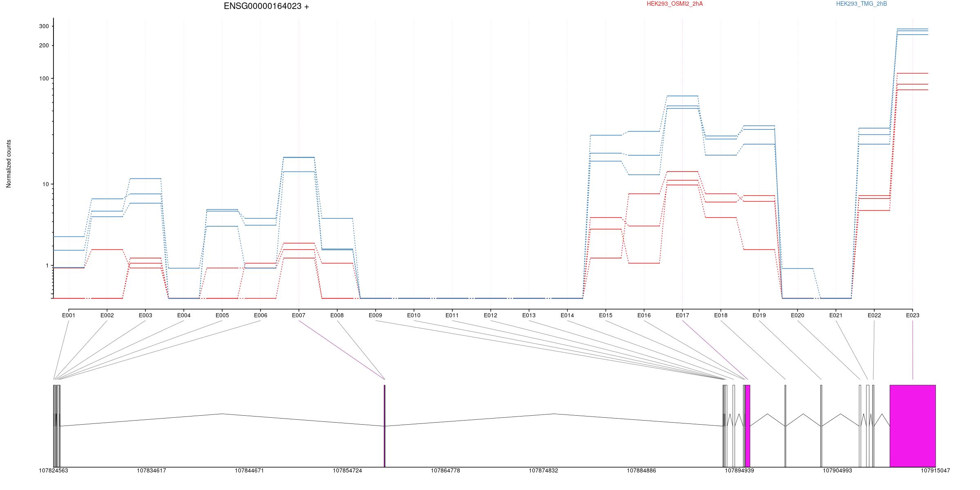Image resolution: width=980 pixels, height=490 pixels.
Task: Select exon label E011
Action: tap(452, 315)
